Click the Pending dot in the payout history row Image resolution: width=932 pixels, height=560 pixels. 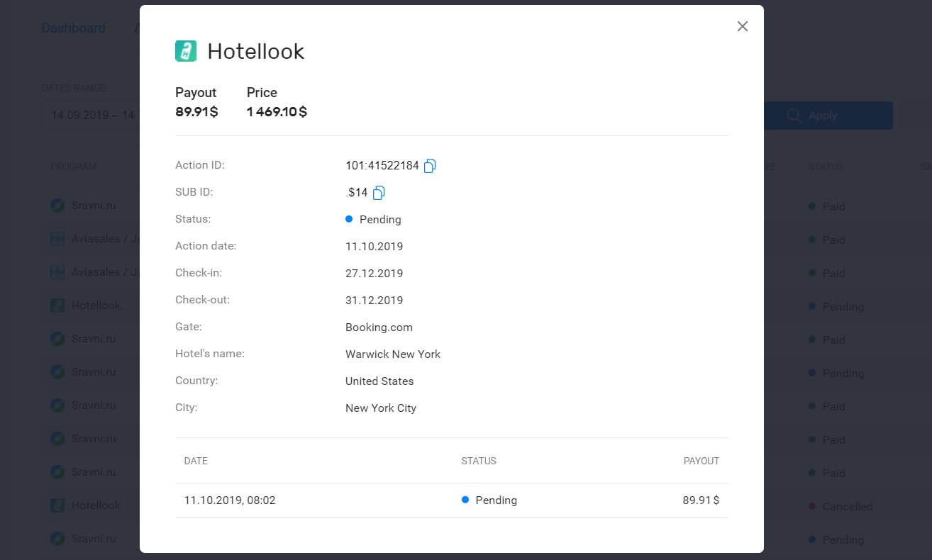point(465,500)
